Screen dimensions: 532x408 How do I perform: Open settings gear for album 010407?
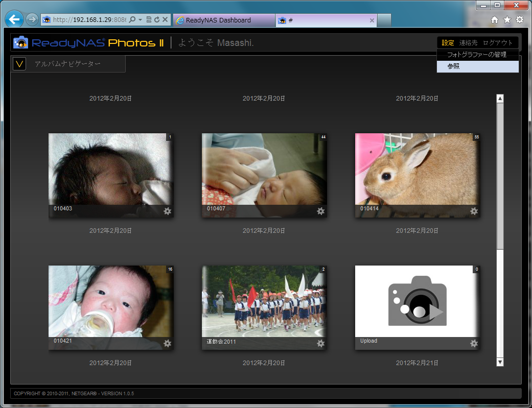(320, 211)
